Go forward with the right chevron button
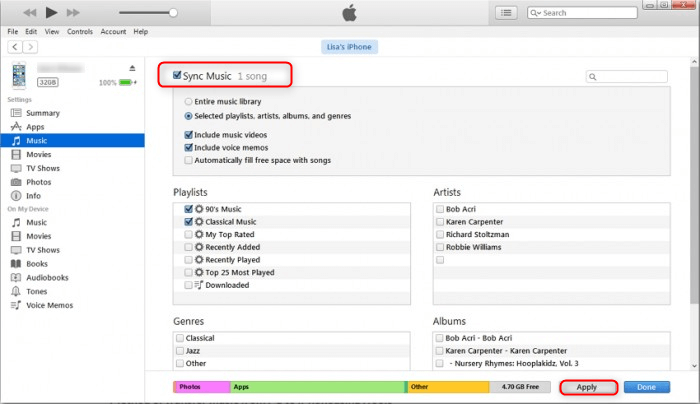700x404 pixels. tap(30, 47)
